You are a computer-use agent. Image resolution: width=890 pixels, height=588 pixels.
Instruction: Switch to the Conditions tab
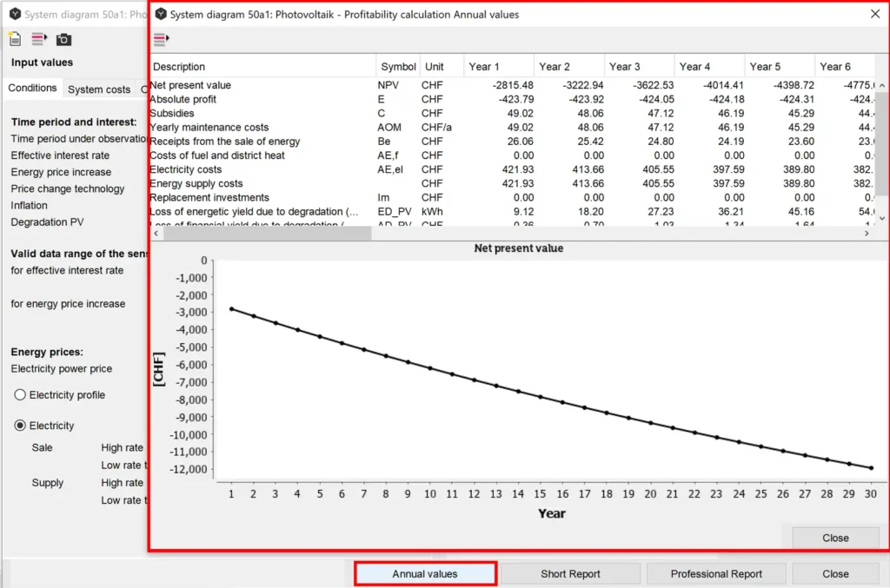tap(32, 89)
